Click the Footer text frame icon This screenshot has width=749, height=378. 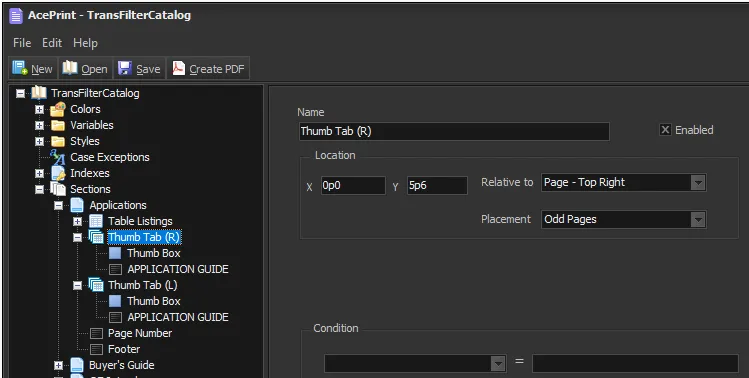pyautogui.click(x=96, y=349)
